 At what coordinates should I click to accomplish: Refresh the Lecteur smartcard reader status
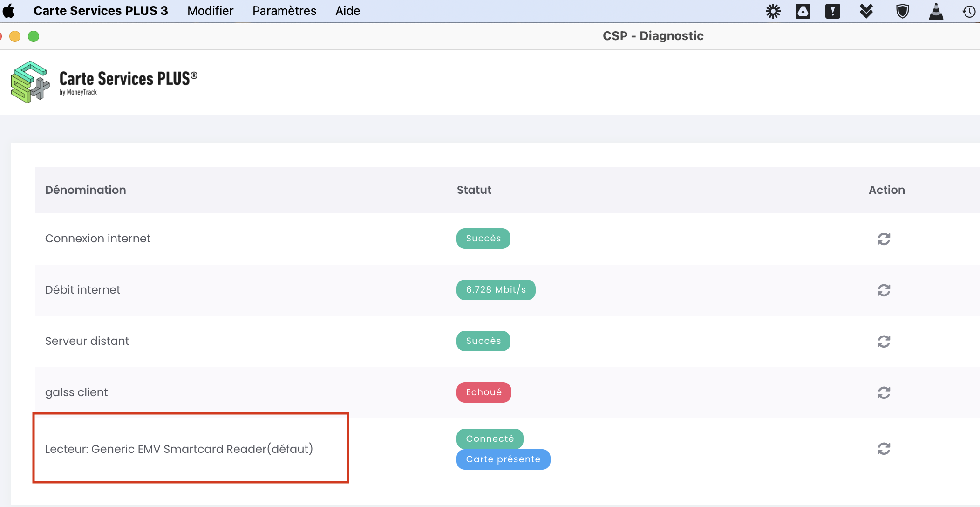coord(884,449)
